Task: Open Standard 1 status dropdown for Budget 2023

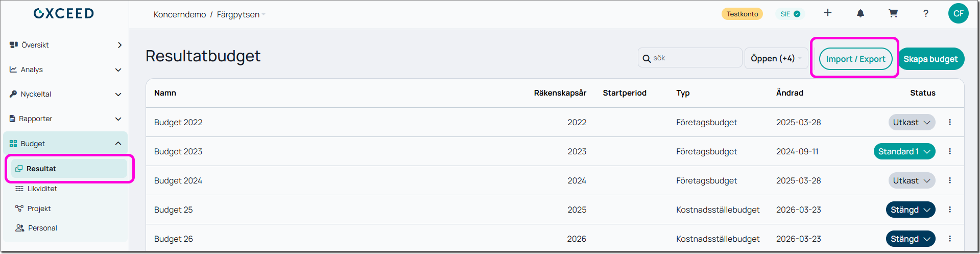Action: click(x=904, y=151)
